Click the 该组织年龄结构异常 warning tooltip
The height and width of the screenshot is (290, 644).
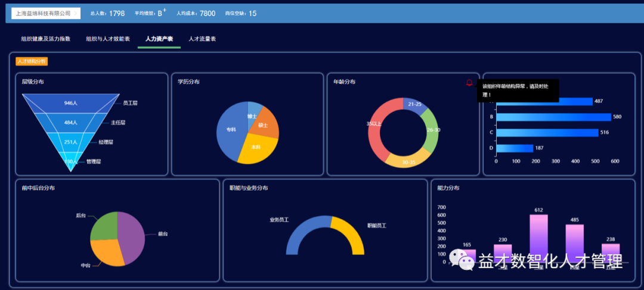[x=518, y=91]
